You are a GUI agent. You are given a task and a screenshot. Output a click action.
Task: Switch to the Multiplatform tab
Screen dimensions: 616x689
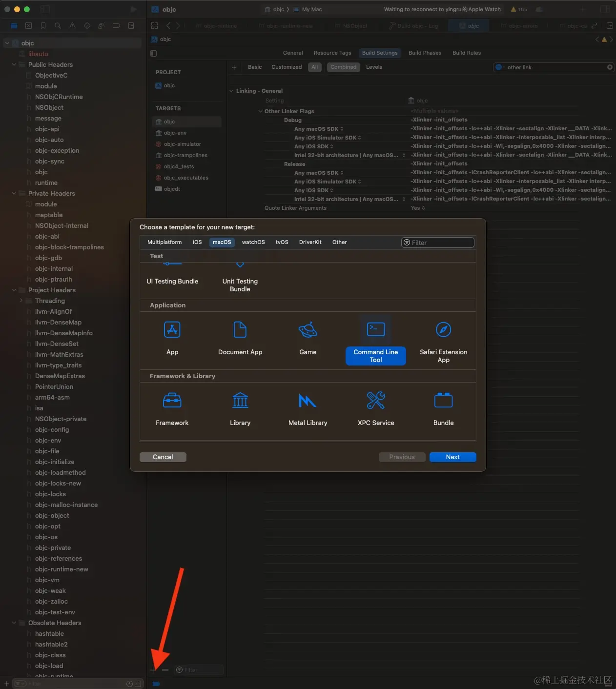(164, 243)
